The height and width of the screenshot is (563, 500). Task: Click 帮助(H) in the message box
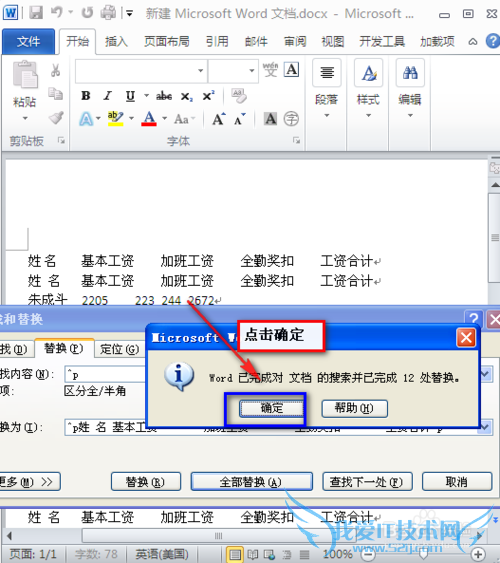354,409
